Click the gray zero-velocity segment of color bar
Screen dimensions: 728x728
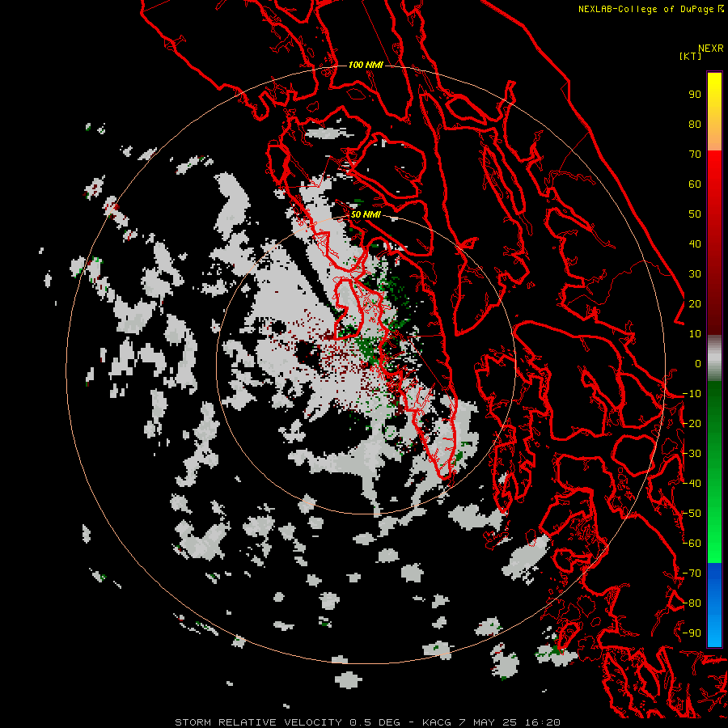pos(714,358)
